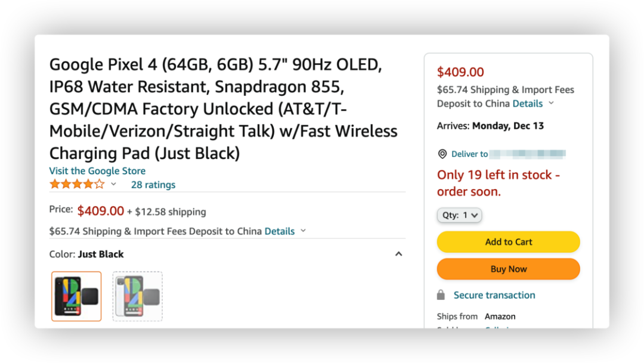
Task: Expand the chevron beside the left Details link
Action: coord(303,231)
